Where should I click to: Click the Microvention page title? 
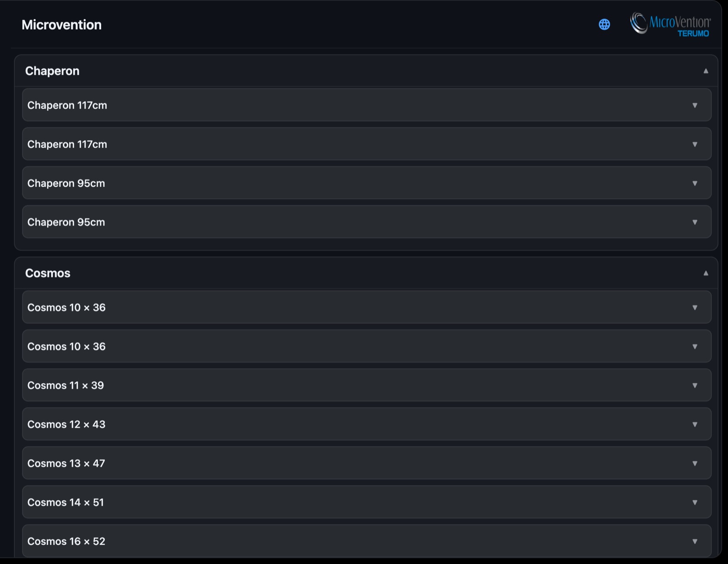pos(61,25)
